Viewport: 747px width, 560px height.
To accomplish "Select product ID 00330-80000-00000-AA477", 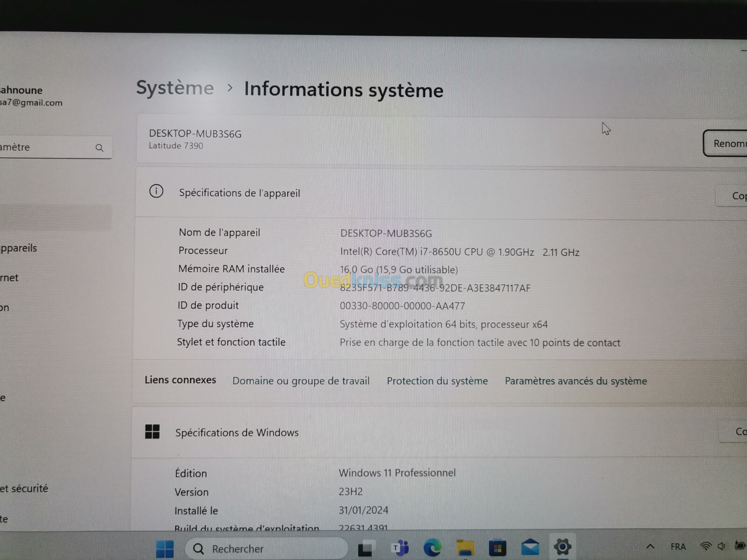I will 402,306.
